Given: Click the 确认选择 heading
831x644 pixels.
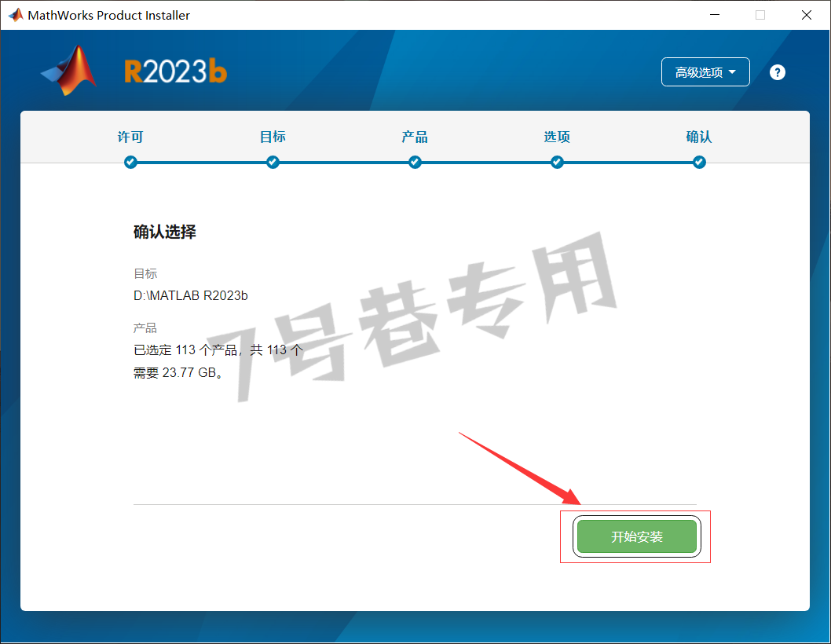Looking at the screenshot, I should click(164, 232).
